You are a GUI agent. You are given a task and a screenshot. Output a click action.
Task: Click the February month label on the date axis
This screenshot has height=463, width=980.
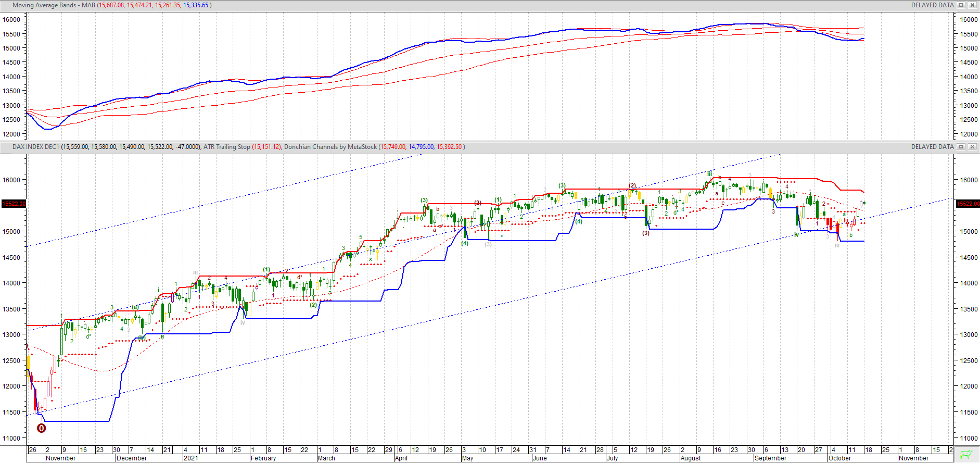[263, 458]
